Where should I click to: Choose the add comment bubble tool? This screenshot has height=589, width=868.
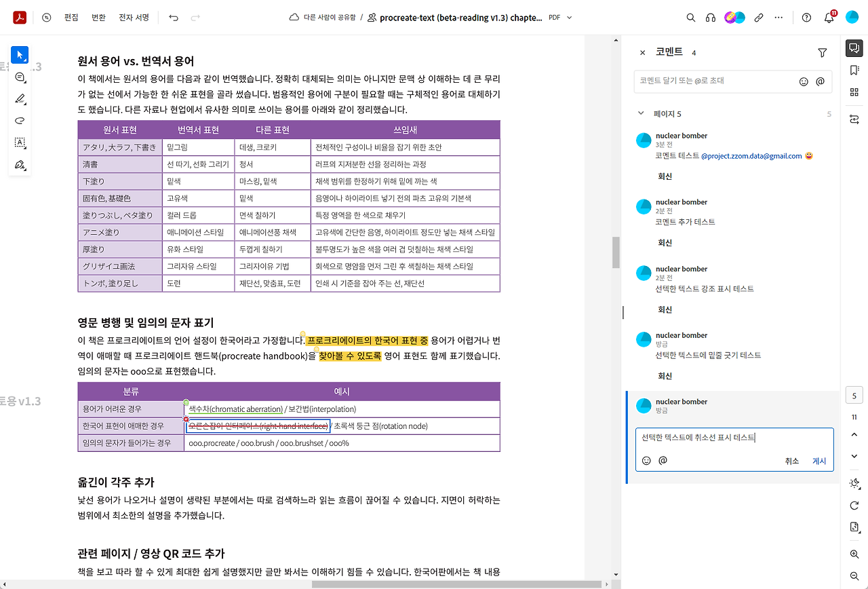[x=20, y=77]
